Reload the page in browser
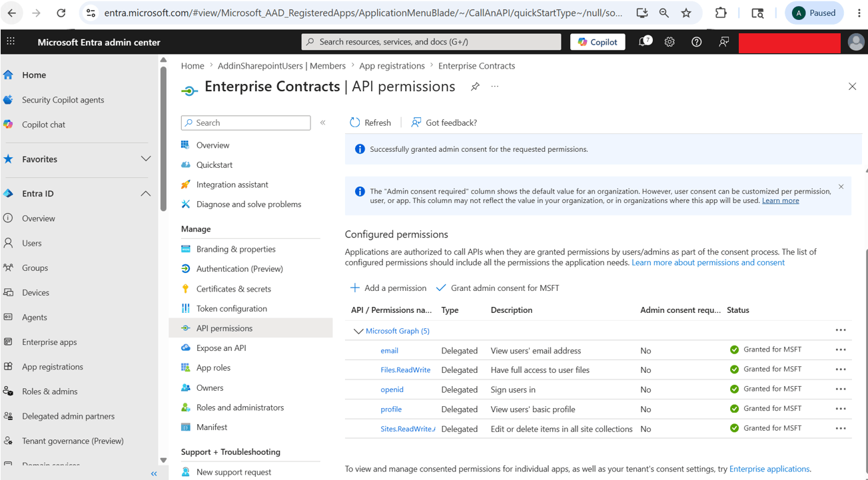 61,13
